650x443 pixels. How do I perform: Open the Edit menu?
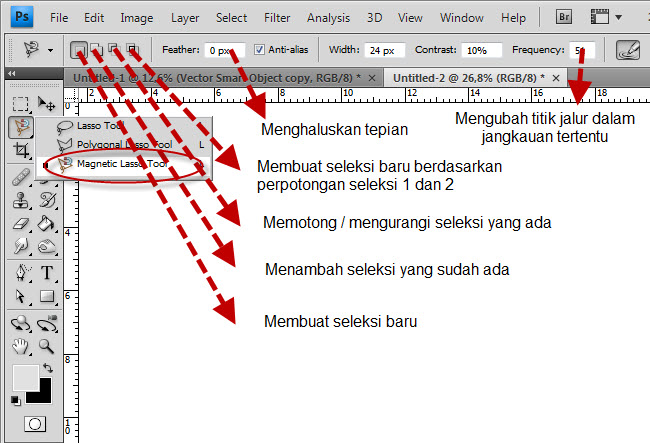(x=94, y=18)
